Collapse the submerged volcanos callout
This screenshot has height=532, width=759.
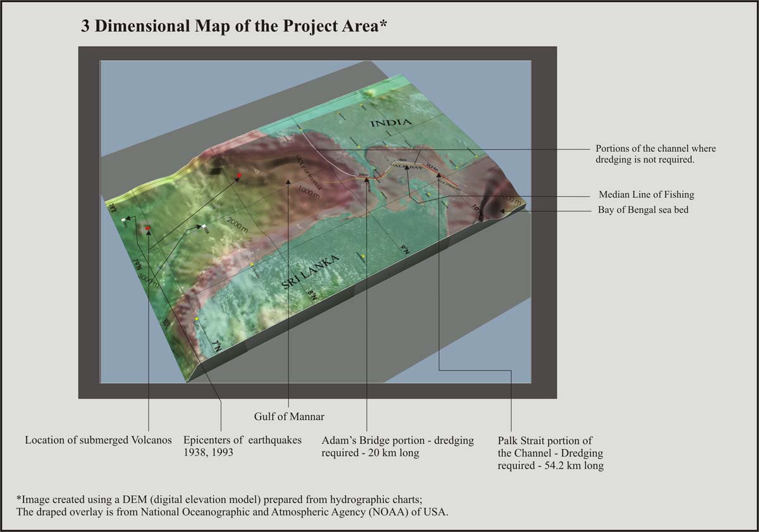[98, 440]
